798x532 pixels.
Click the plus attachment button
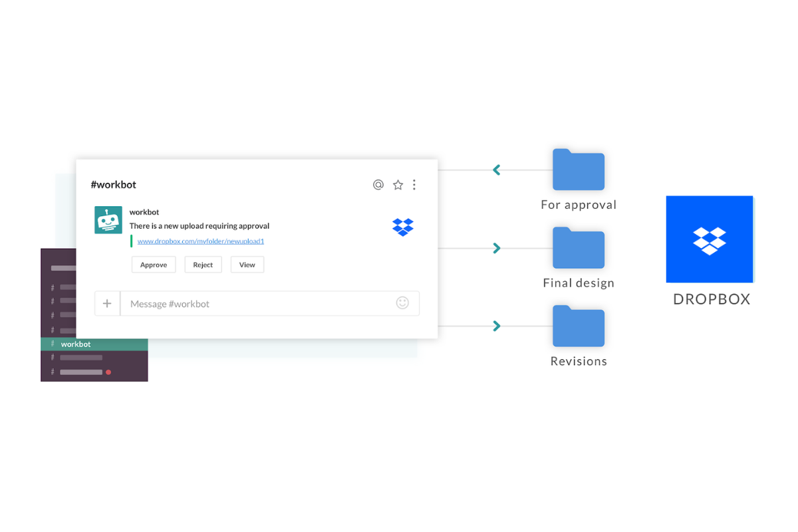[x=107, y=303]
